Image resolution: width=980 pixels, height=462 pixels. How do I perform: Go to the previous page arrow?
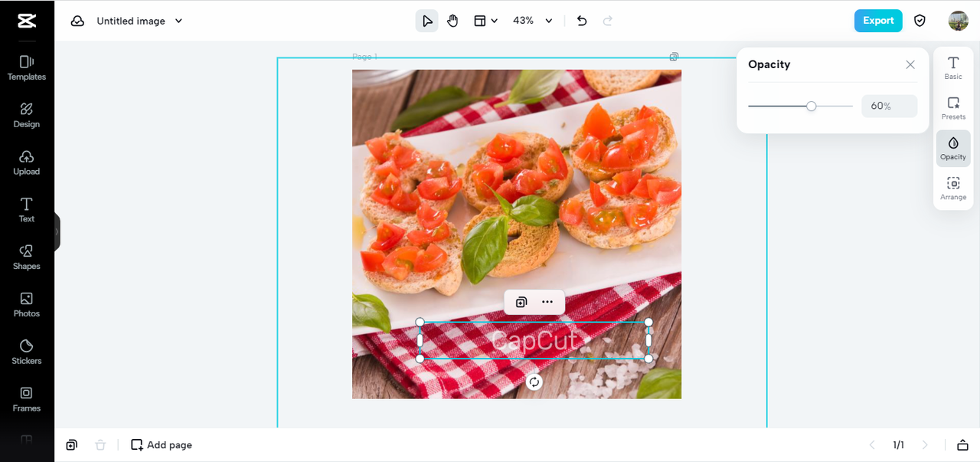coord(871,445)
